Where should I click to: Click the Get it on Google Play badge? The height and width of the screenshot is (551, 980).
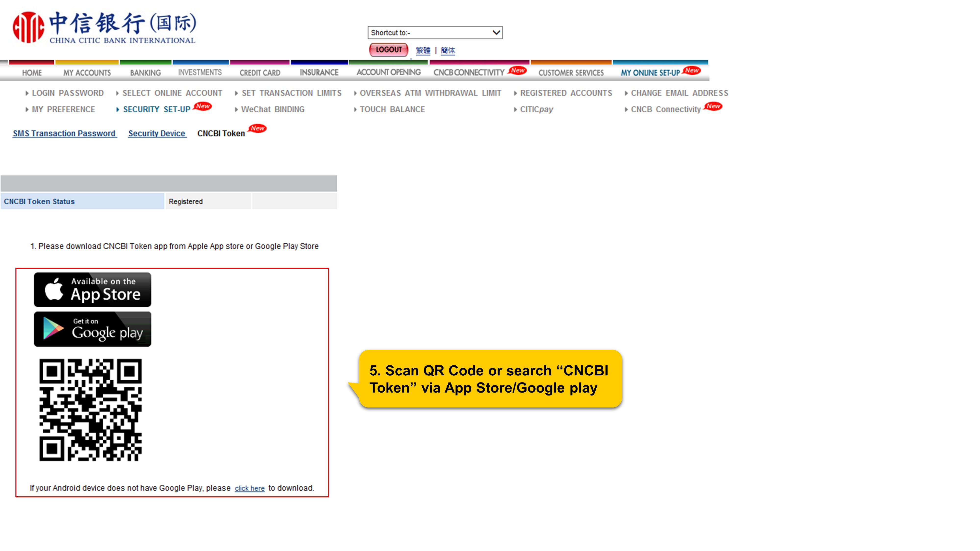tap(92, 329)
